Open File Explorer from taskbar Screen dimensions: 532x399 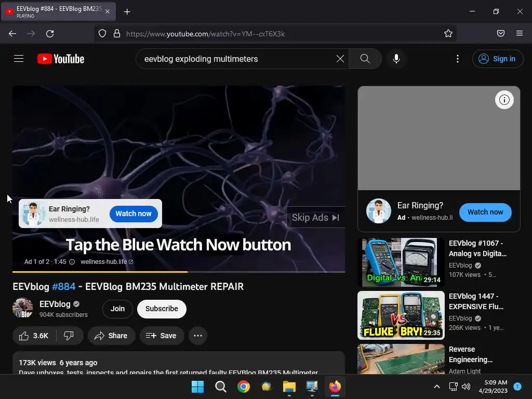[x=289, y=387]
